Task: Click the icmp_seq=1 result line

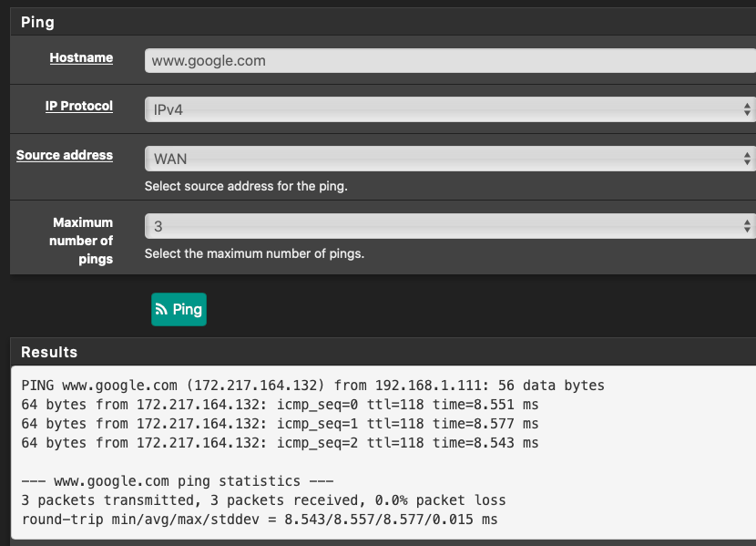Action: (280, 424)
